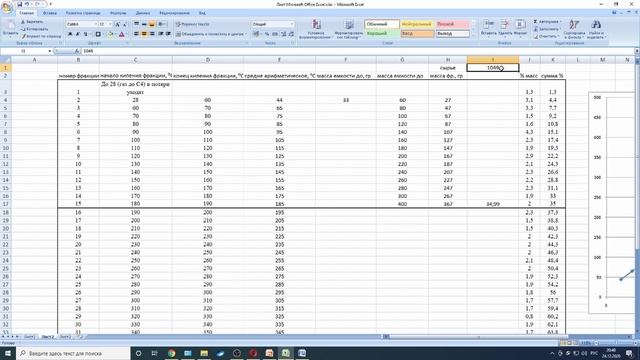Apply the Плохой (Bad) cell style
Image resolution: width=640 pixels, height=360 pixels.
[452, 24]
